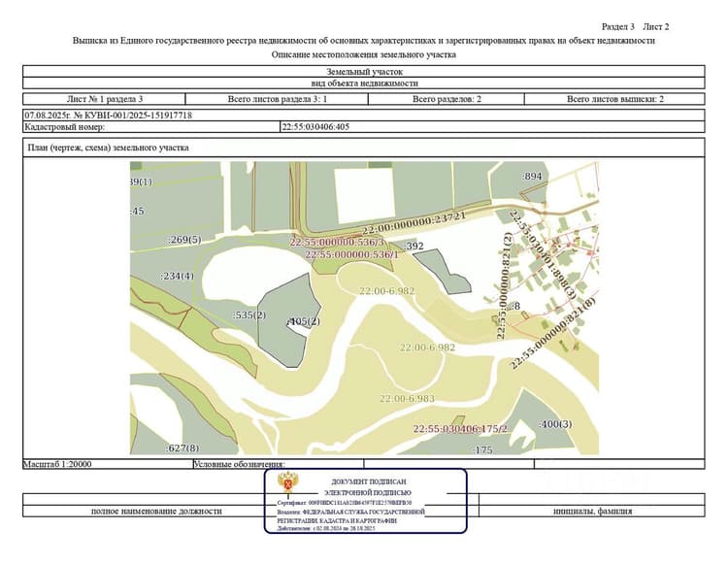Click the cell "Всего листов выписки: 2"
Viewport: 728px width, 563px height.
[x=615, y=99]
